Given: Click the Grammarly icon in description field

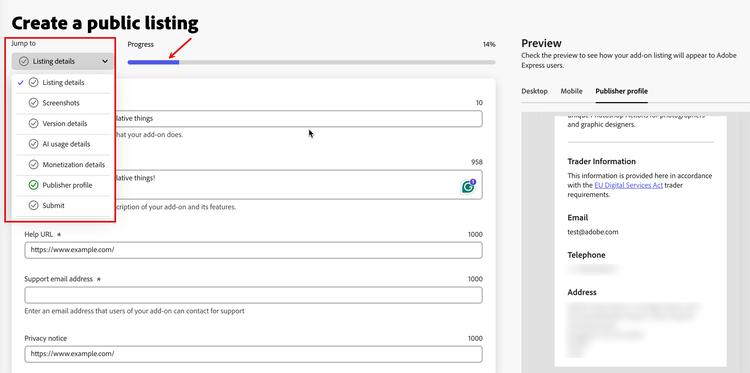Looking at the screenshot, I should (x=468, y=186).
